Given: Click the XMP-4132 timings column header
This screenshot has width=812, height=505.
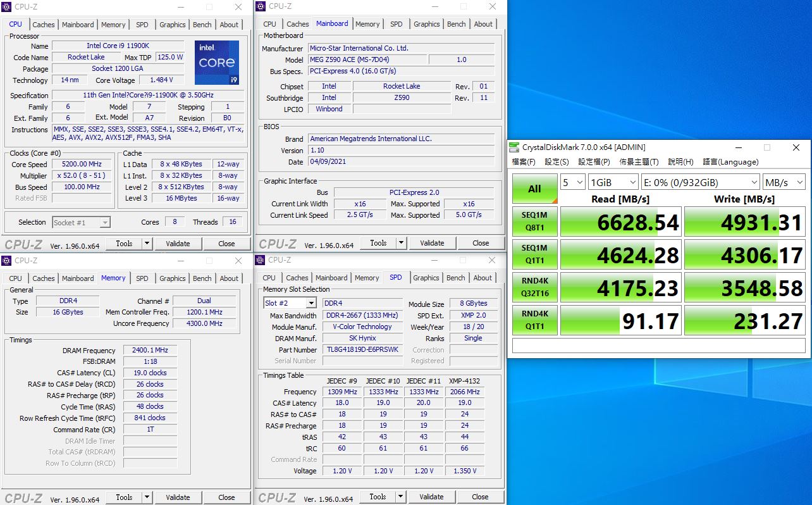Looking at the screenshot, I should (464, 380).
